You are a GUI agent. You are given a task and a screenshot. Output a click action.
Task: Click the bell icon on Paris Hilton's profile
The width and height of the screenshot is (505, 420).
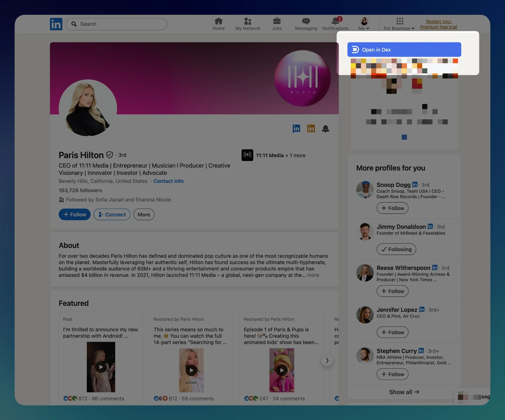pos(325,129)
